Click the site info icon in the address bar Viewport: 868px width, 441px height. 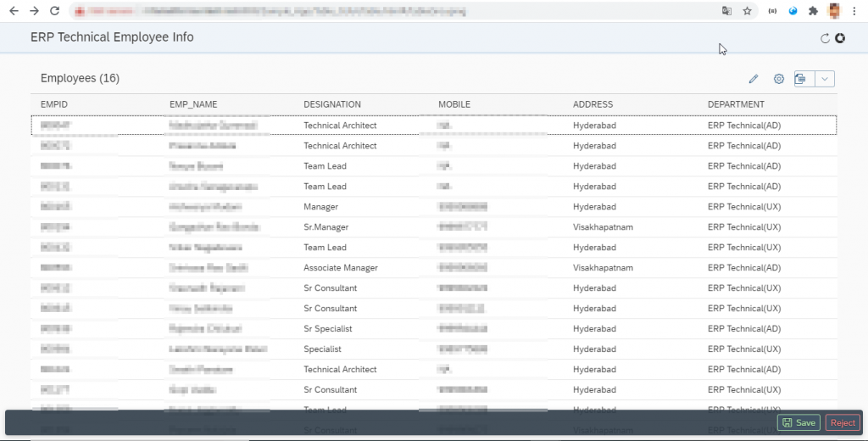pyautogui.click(x=81, y=11)
